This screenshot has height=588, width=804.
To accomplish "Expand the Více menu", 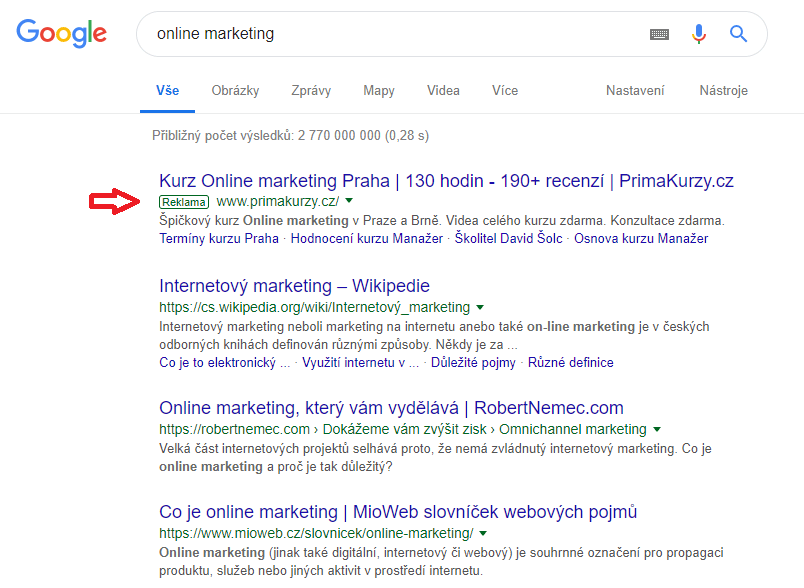I will (505, 91).
